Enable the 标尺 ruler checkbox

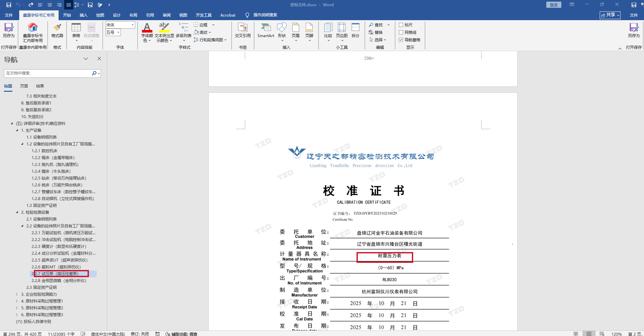pyautogui.click(x=401, y=25)
